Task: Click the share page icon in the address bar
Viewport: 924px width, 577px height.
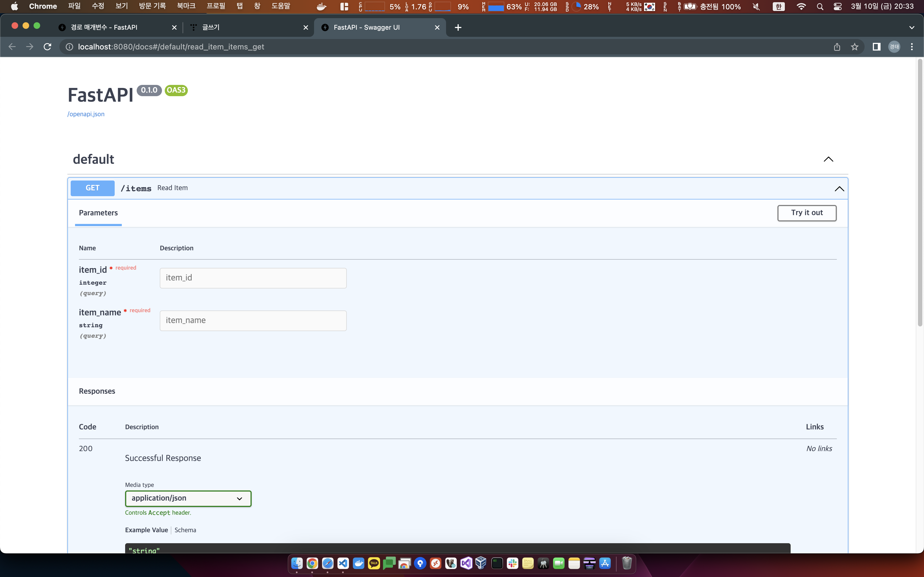Action: pos(837,46)
